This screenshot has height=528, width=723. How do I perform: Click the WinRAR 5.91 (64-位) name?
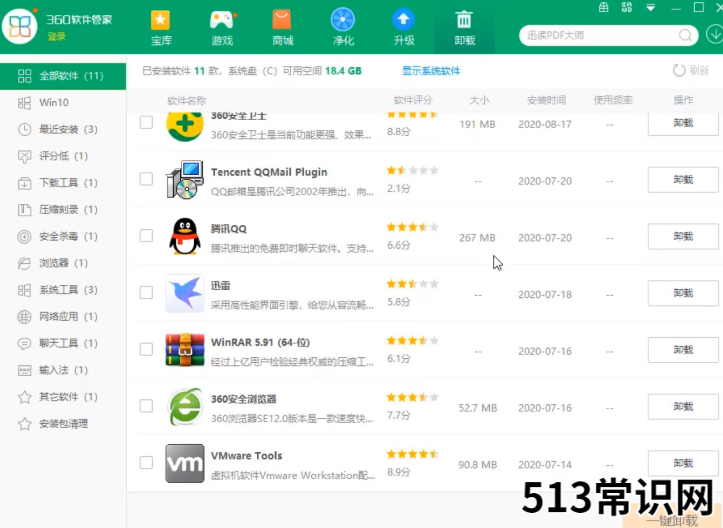(x=260, y=342)
